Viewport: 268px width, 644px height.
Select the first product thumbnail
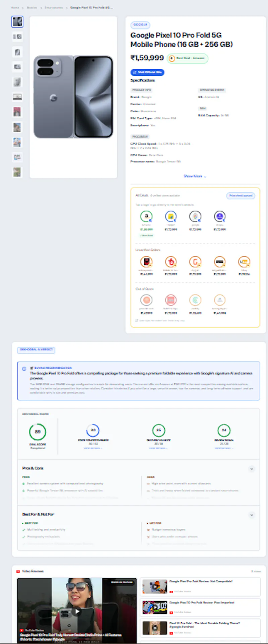(17, 22)
